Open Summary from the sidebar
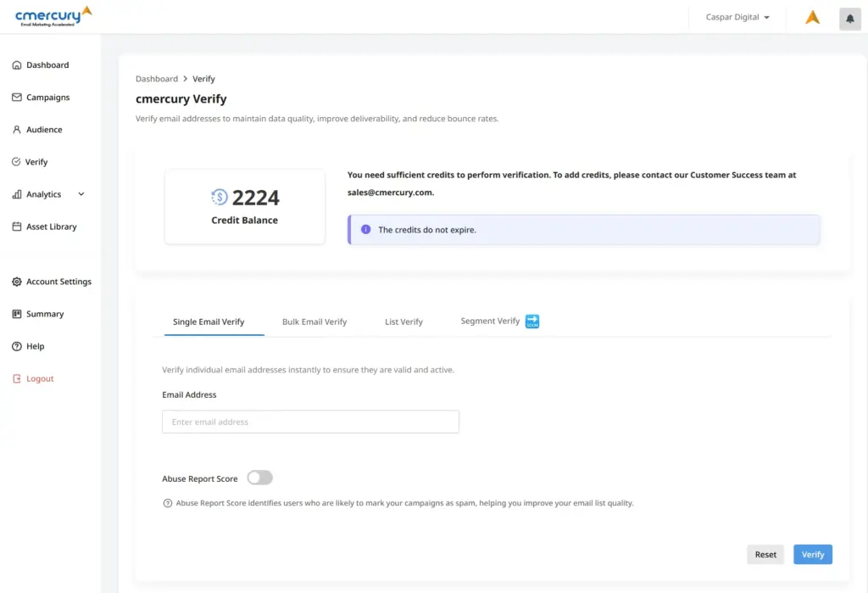 (45, 314)
